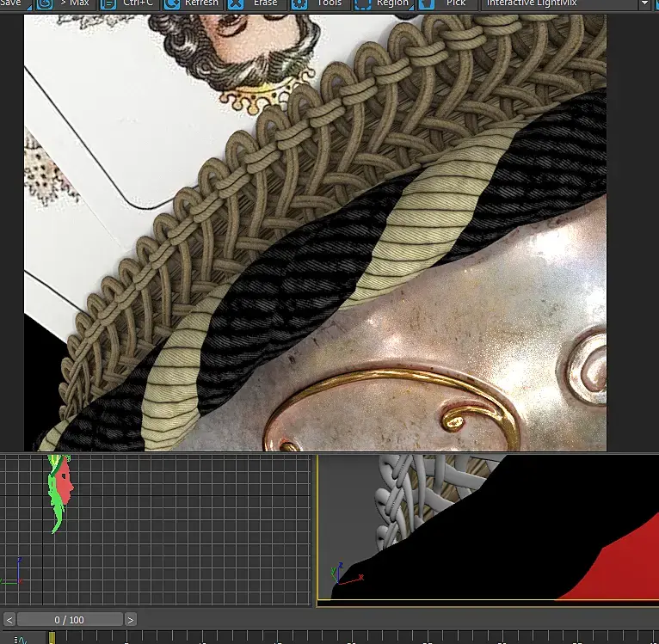The image size is (659, 644).
Task: Clear the frame buffer with Erase
Action: pyautogui.click(x=256, y=4)
